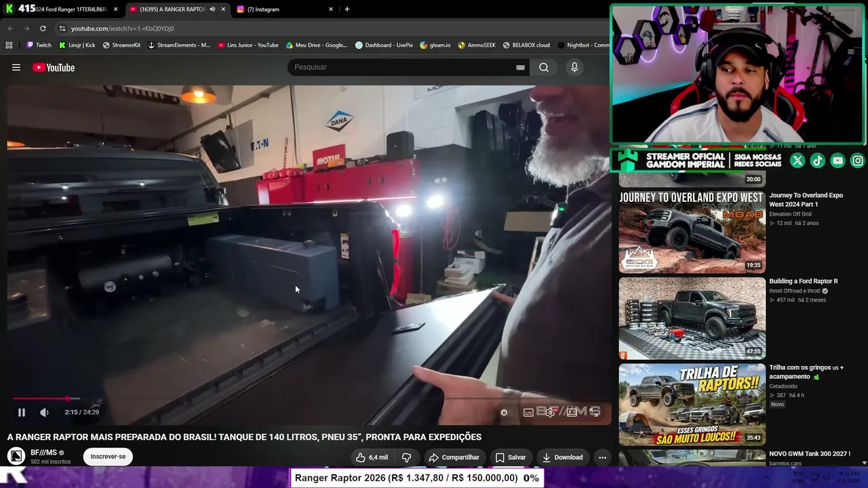Screen dimensions: 868x488
Task: Open the Nightbot bookmark
Action: (583, 45)
